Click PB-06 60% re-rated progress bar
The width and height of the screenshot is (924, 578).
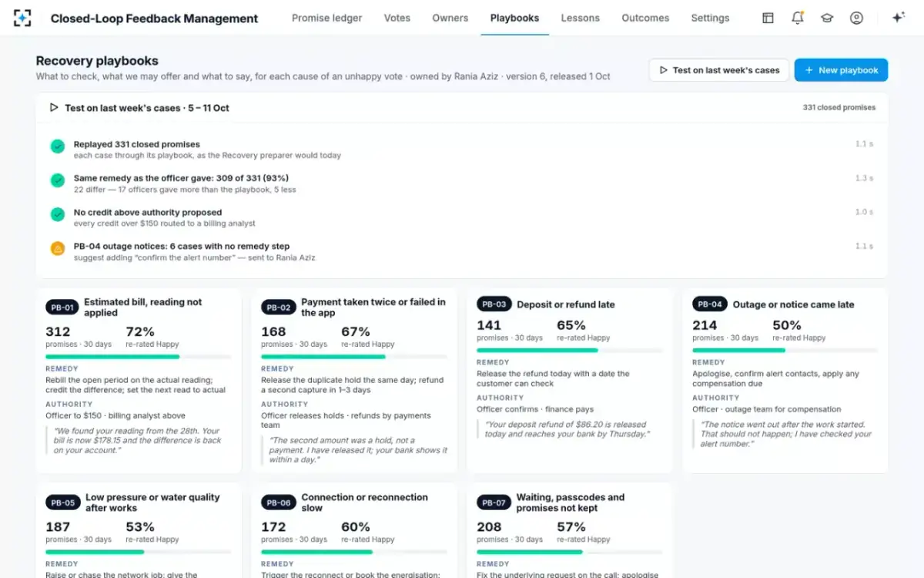354,552
